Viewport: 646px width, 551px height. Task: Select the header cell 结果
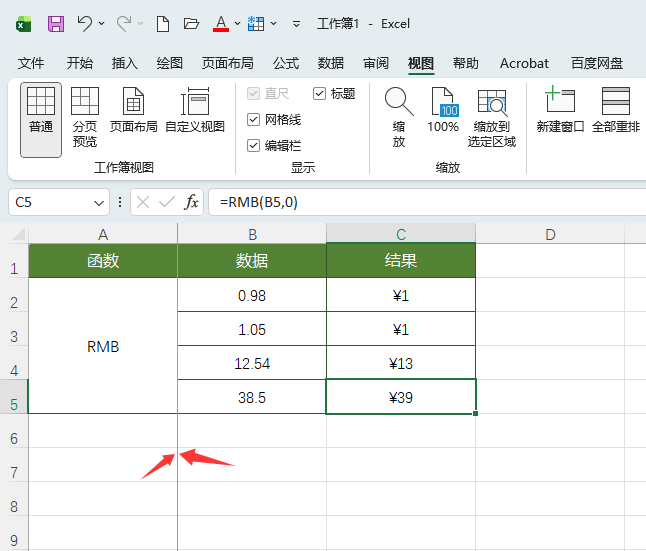(x=401, y=260)
